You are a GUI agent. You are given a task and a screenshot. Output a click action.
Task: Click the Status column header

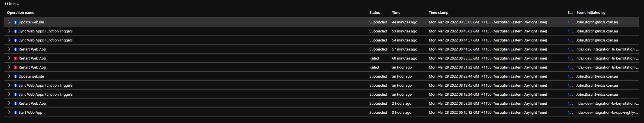(x=375, y=12)
